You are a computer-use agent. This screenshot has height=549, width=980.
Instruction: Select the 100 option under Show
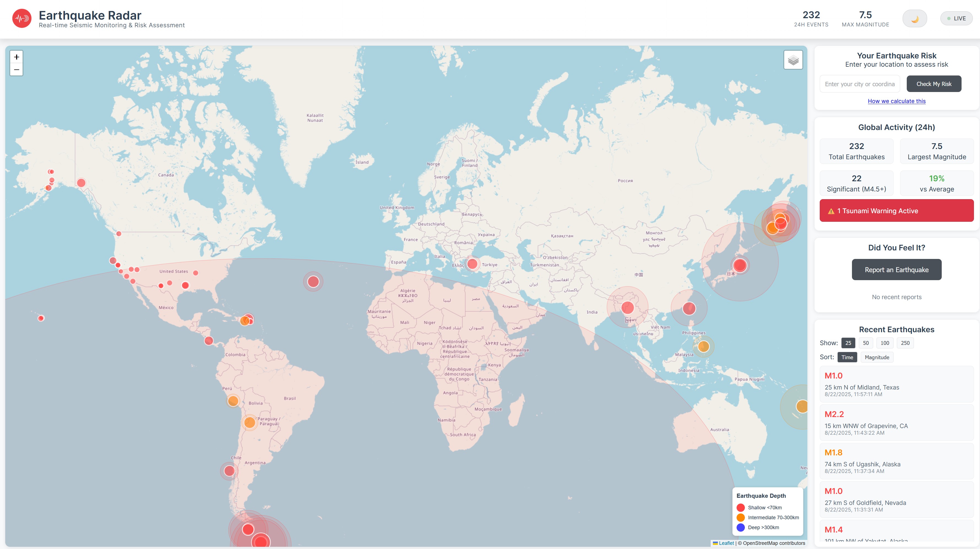pyautogui.click(x=885, y=343)
